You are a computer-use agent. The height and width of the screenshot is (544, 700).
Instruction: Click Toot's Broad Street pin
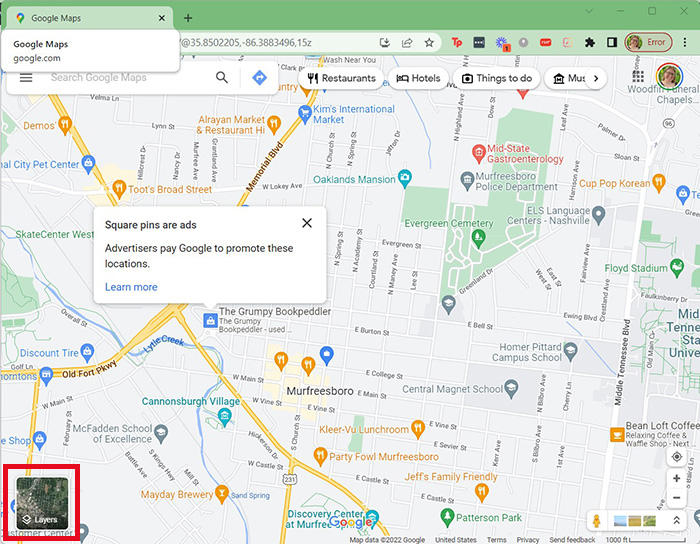pyautogui.click(x=119, y=189)
